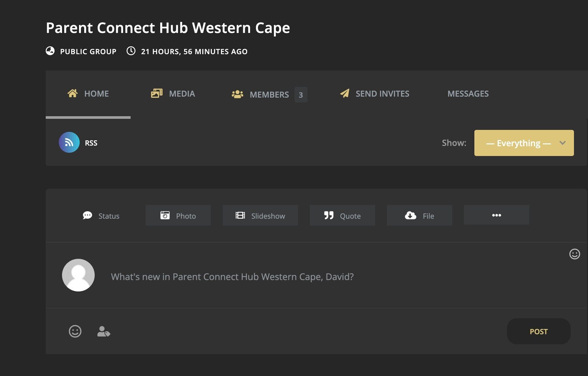Viewport: 588px width, 376px height.
Task: Click the emoji smiley in post footer
Action: click(x=75, y=331)
